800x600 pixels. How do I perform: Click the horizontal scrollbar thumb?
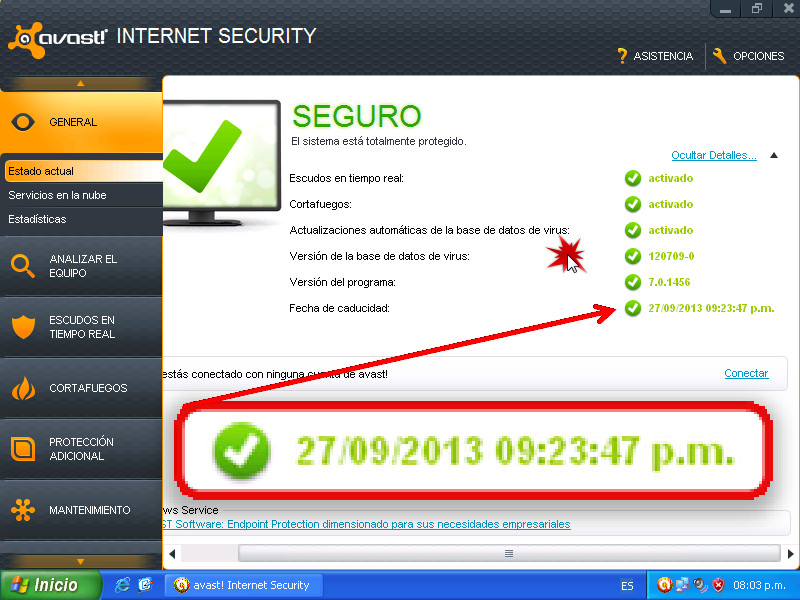pyautogui.click(x=509, y=554)
